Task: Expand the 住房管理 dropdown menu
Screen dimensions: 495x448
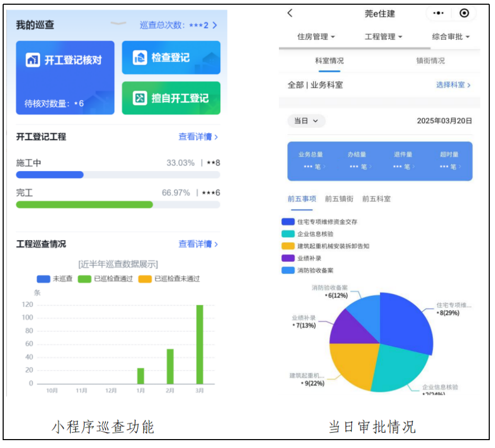Action: coord(316,37)
